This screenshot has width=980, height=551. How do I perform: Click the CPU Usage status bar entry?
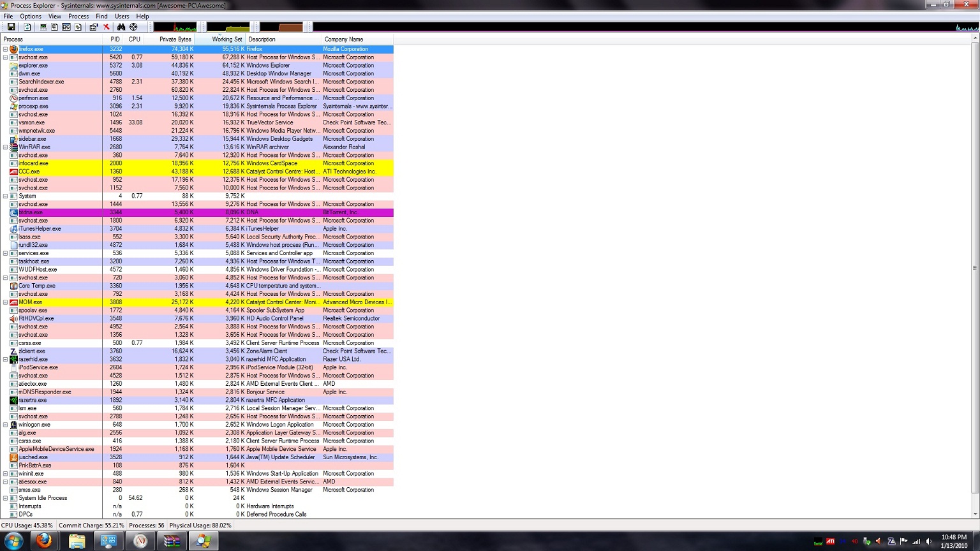27,525
